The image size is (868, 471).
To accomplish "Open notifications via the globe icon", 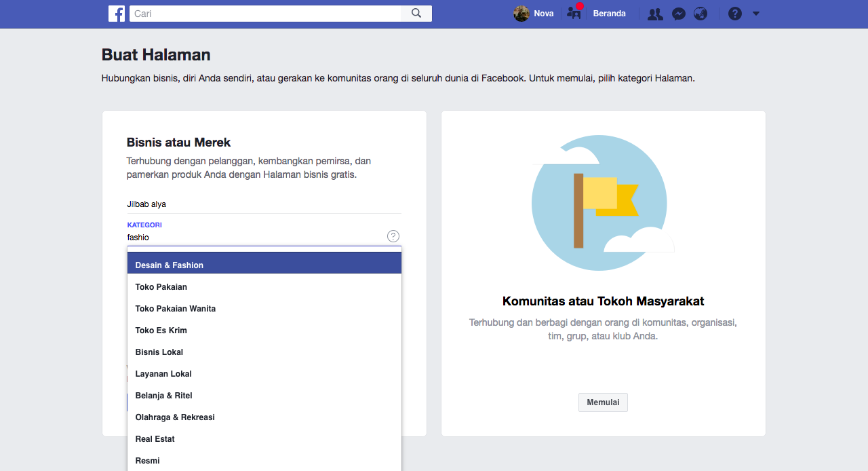I will pyautogui.click(x=701, y=13).
